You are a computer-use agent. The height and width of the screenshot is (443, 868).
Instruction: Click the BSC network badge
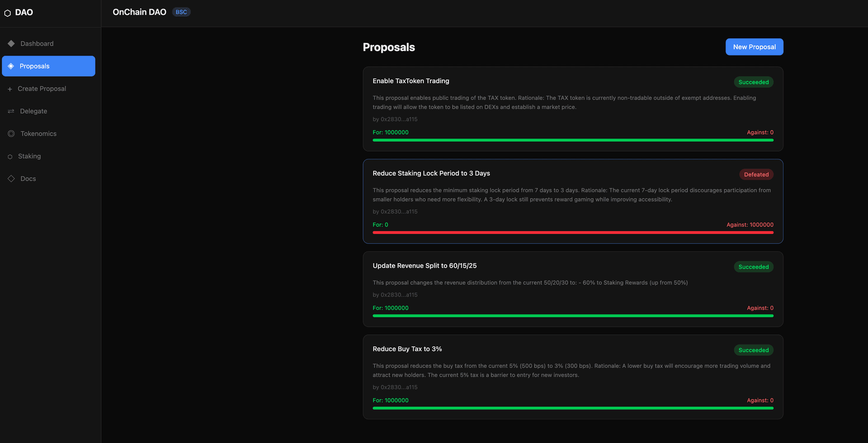(181, 12)
